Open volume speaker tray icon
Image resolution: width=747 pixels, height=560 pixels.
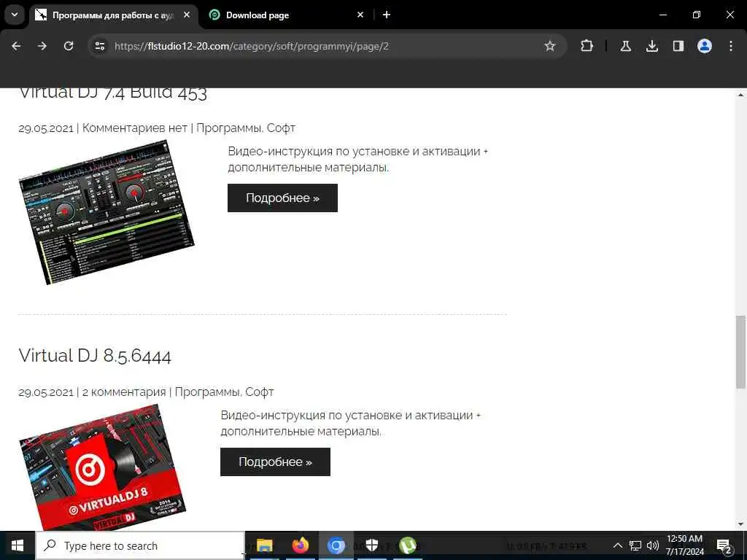(x=653, y=545)
